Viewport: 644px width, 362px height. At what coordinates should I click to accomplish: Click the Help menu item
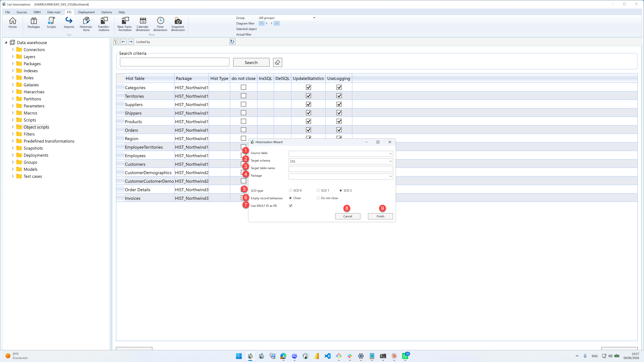pos(121,12)
